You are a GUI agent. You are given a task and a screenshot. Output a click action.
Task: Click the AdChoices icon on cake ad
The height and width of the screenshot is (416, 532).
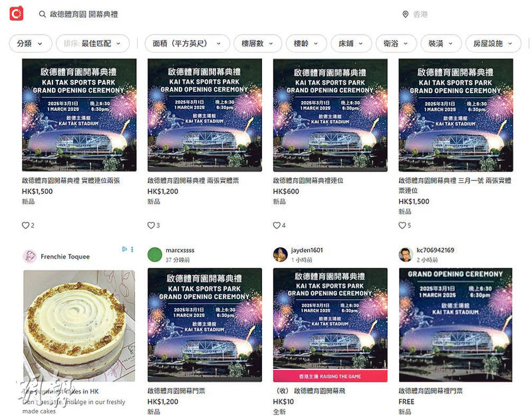tap(124, 249)
